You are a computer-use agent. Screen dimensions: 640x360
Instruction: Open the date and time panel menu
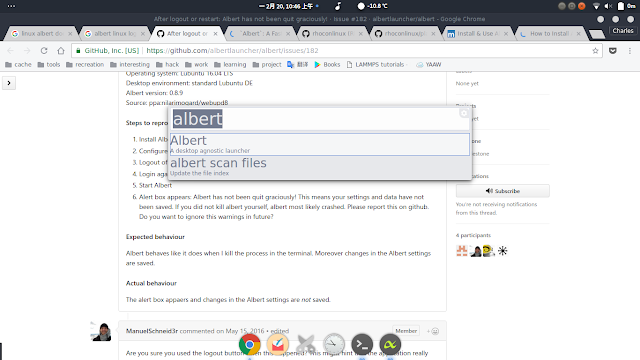(289, 6)
